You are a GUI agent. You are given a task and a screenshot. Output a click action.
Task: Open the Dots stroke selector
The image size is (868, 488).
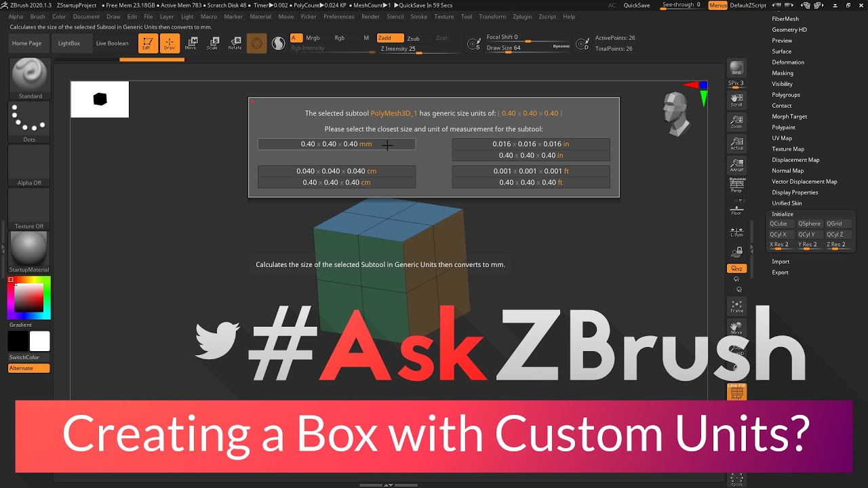[x=29, y=122]
